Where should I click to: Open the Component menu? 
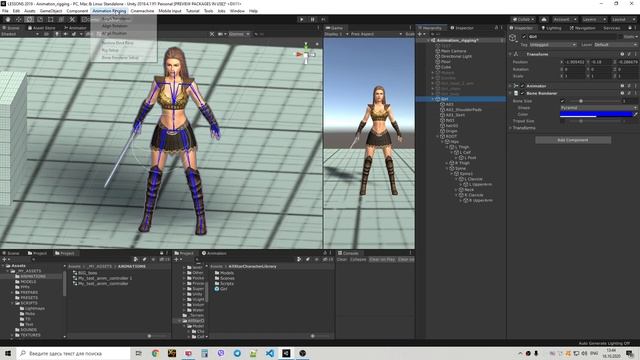point(77,11)
